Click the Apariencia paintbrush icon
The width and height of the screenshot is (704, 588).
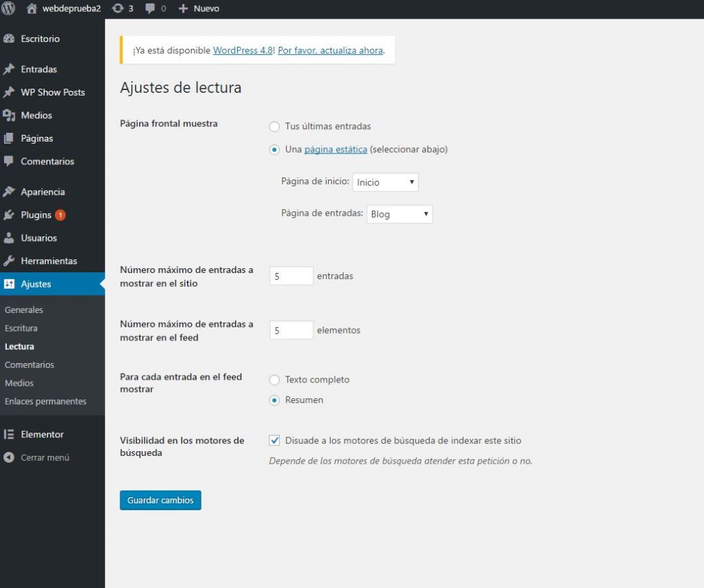coord(9,192)
